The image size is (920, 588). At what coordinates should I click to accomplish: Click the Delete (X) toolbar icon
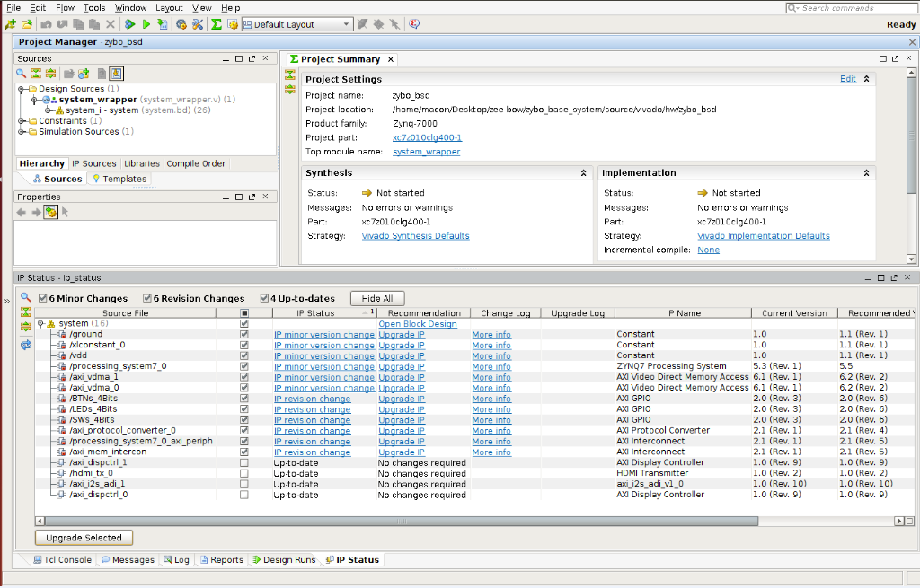[111, 24]
